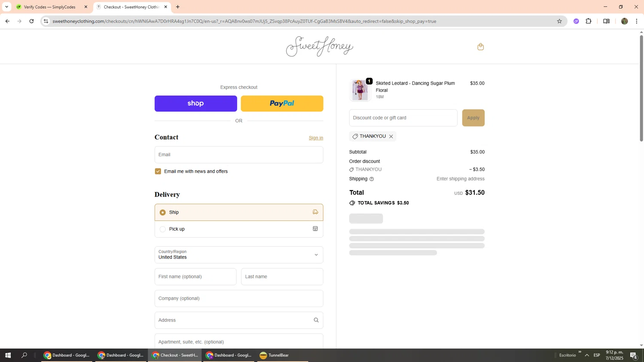The image size is (644, 362).
Task: Click the Escritorio toolbar label
Action: point(568,355)
